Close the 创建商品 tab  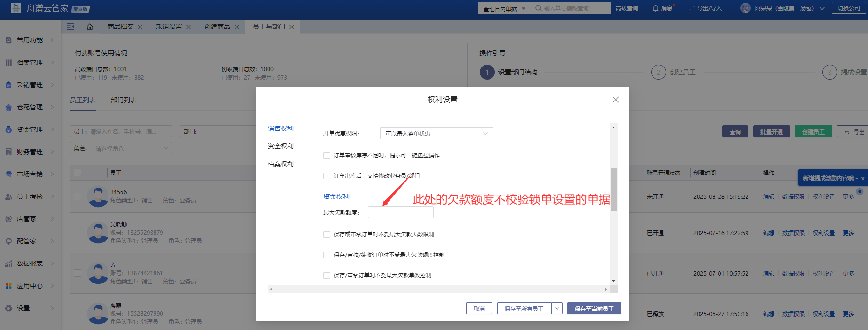point(237,27)
